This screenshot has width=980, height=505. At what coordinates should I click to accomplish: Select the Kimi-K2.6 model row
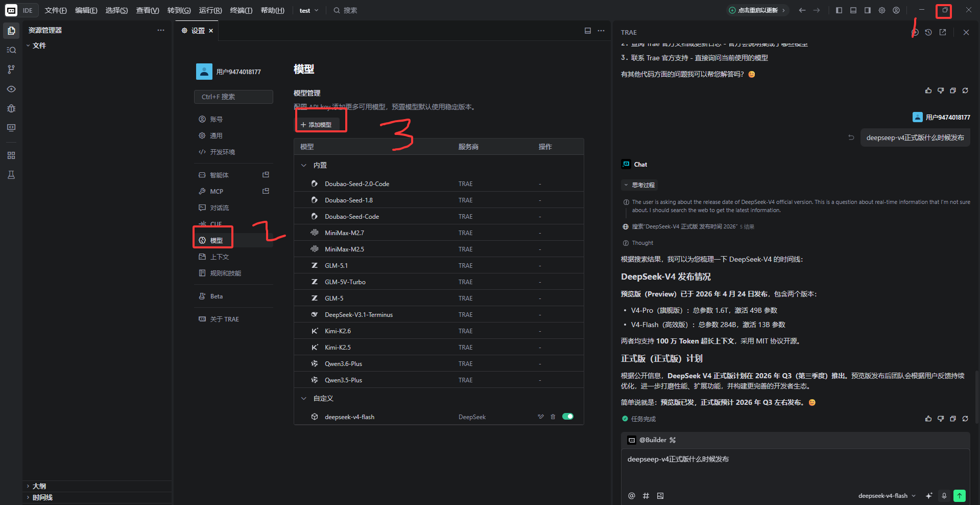click(x=439, y=331)
